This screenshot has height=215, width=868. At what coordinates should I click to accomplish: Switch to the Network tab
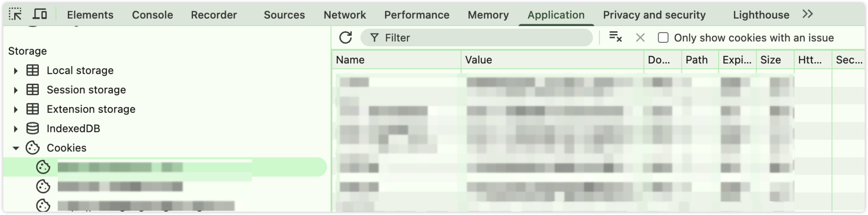[345, 15]
